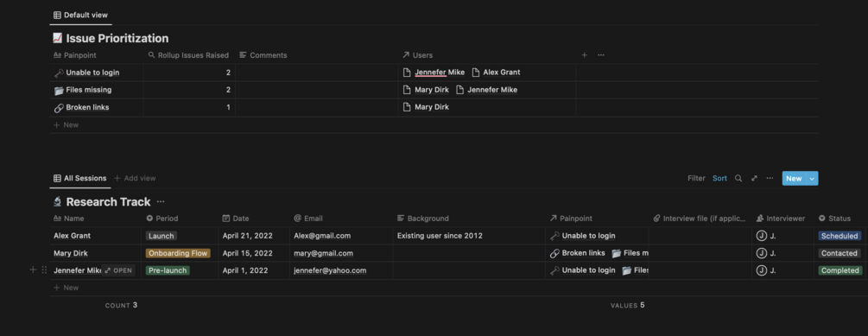Open Filter for Research Track
868x336 pixels.
pyautogui.click(x=696, y=178)
